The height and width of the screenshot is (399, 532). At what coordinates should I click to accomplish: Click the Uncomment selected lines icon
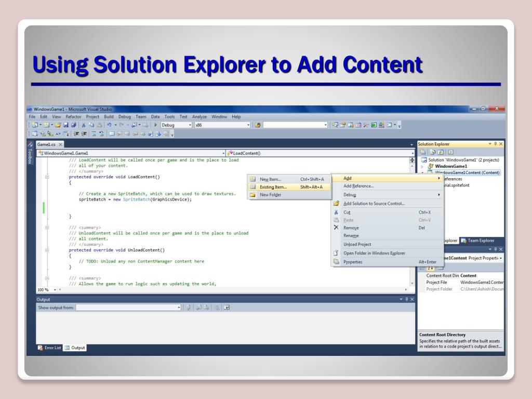[x=101, y=134]
